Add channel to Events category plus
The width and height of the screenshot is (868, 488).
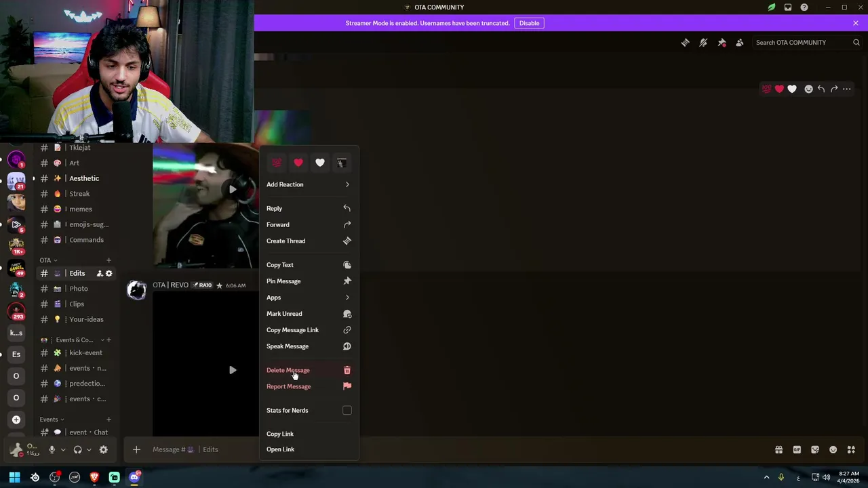(x=108, y=420)
